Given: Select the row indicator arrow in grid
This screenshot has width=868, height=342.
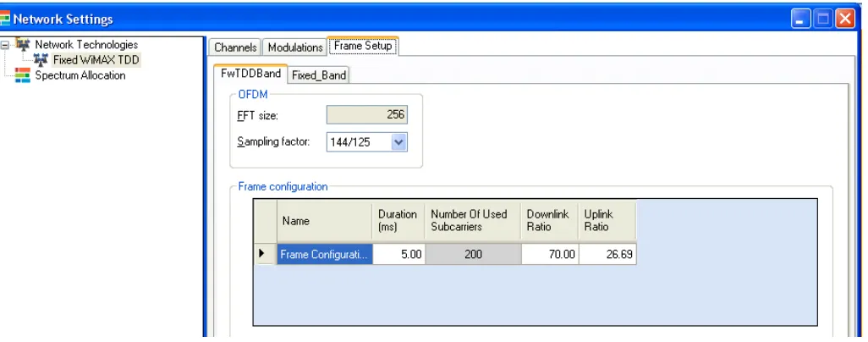Looking at the screenshot, I should tap(261, 254).
